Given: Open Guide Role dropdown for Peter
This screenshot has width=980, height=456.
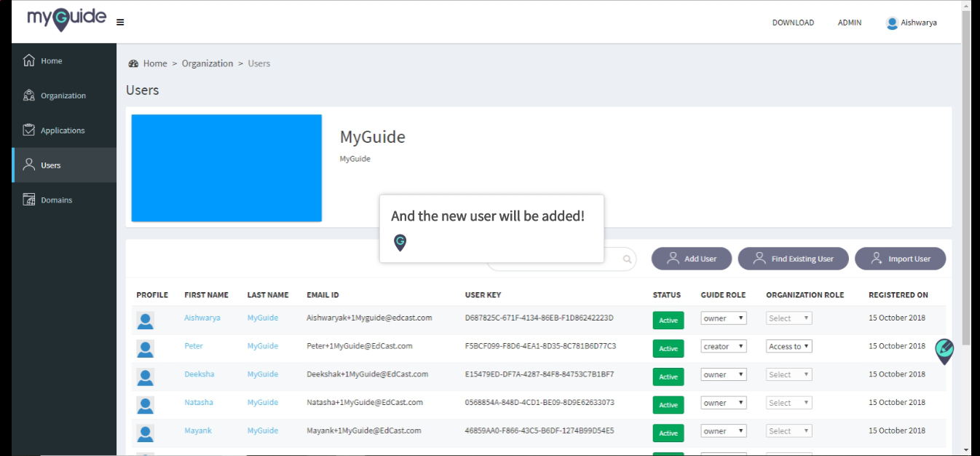Looking at the screenshot, I should [x=724, y=347].
